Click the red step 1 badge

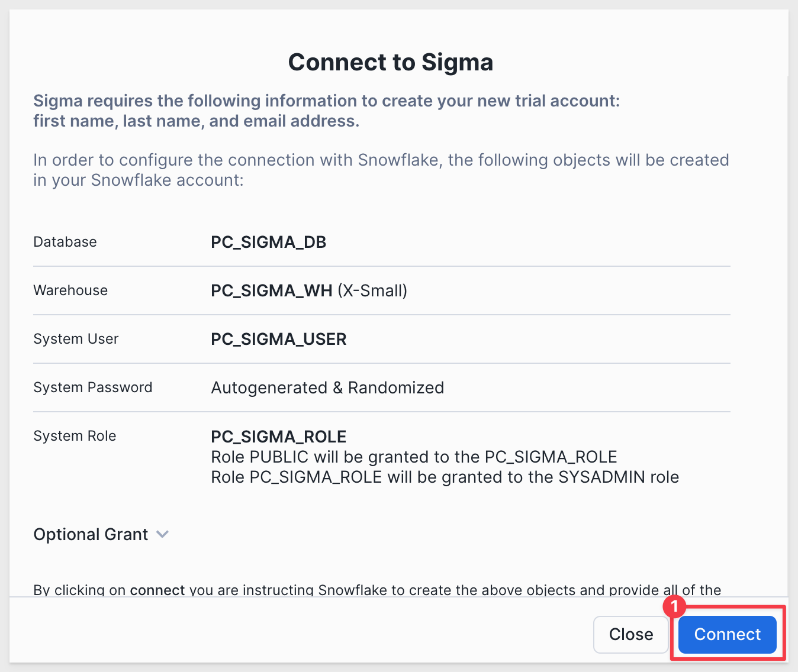pos(674,606)
